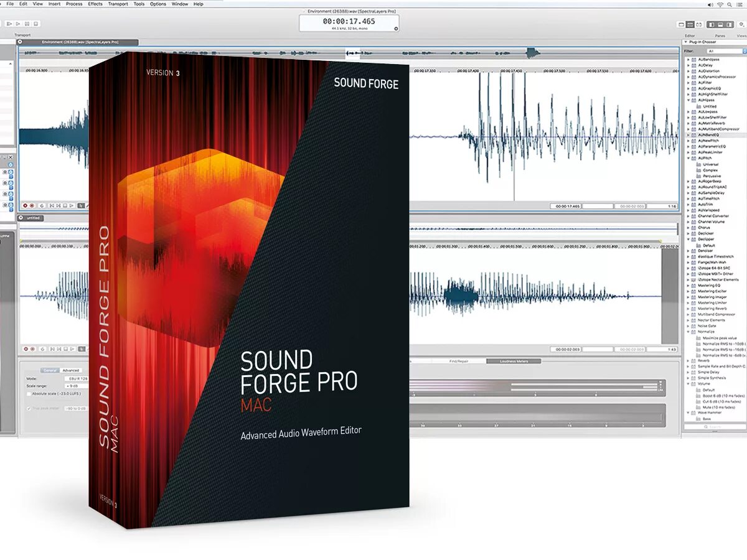Click the overview waveform bar of Environment file
Viewport: 747px width, 560px height.
pos(349,54)
